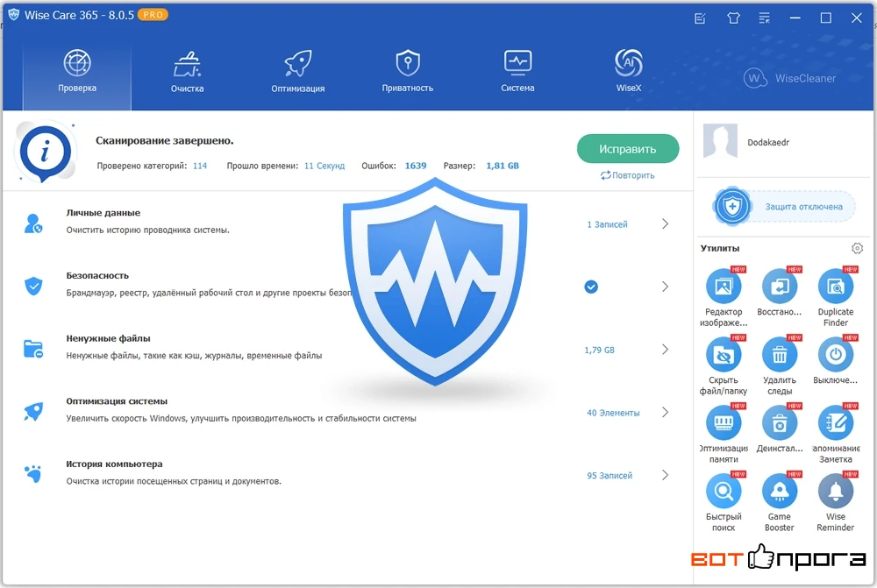Go to the Приватность tab
Viewport: 877px width, 588px height.
[x=408, y=71]
